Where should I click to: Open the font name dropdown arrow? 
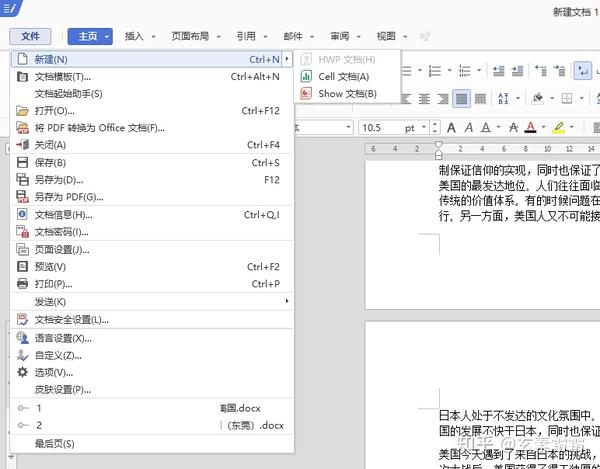coord(349,127)
